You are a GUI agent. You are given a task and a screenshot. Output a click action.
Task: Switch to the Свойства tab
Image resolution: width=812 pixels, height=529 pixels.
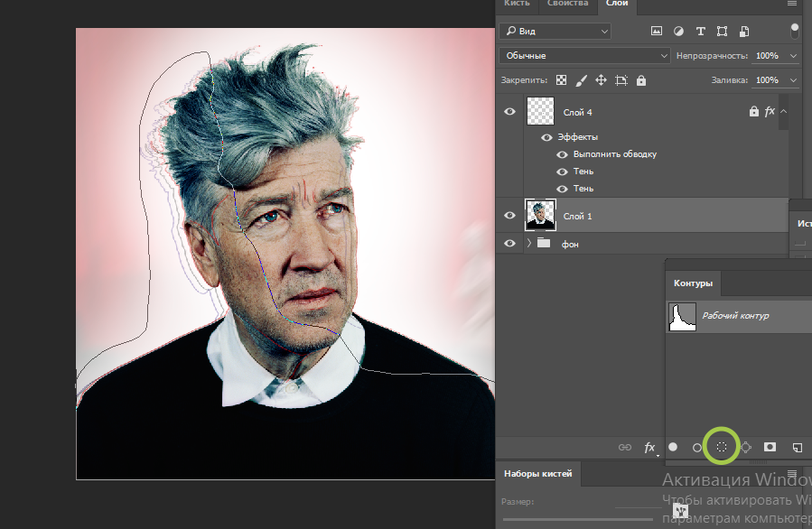click(x=567, y=5)
